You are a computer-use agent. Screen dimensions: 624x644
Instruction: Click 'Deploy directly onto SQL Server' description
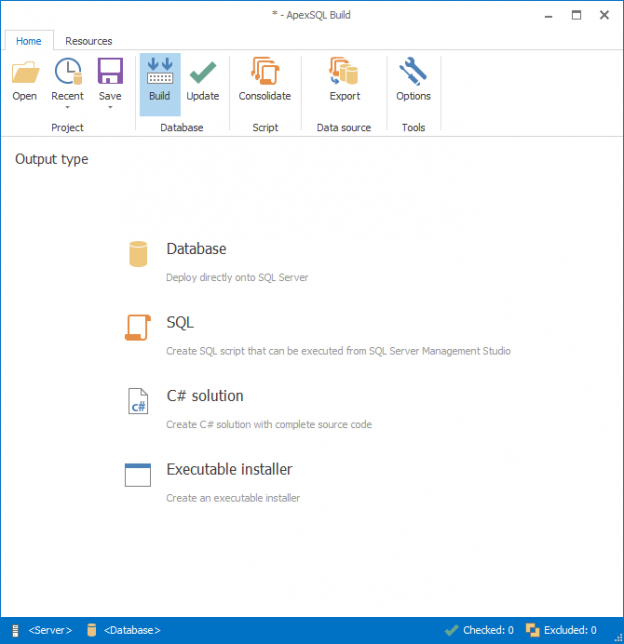237,278
